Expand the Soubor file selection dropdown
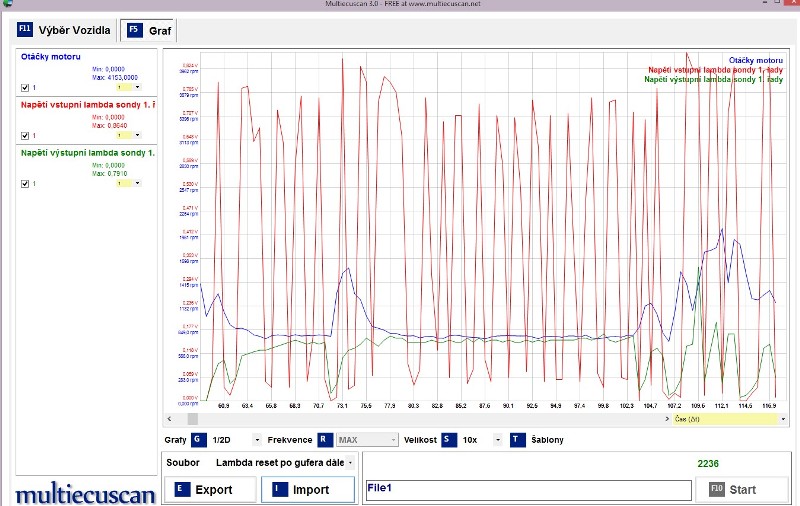The width and height of the screenshot is (800, 506). [x=351, y=463]
